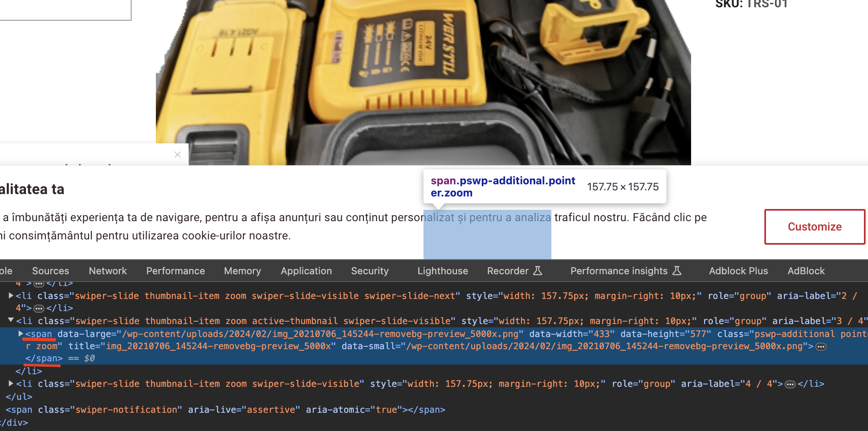Viewport: 868px width, 431px height.
Task: Select the closing </ul> tag line
Action: tap(19, 397)
